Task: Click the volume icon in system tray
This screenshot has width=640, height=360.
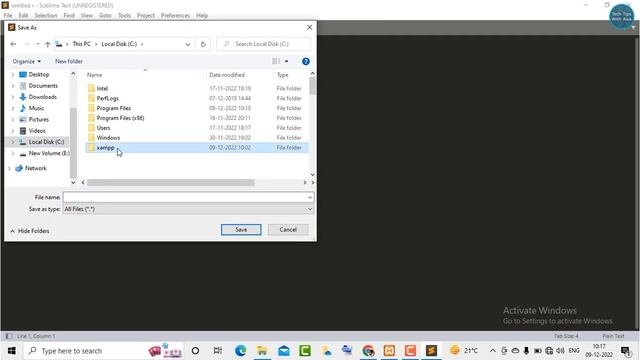Action: point(560,351)
